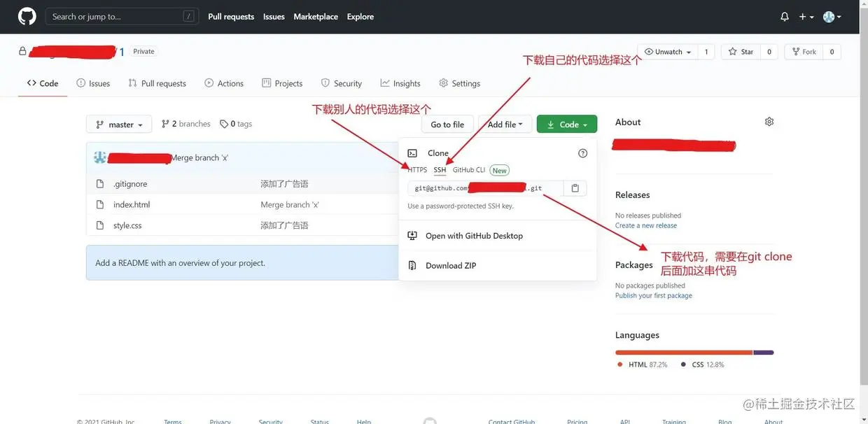Select the GitHub CLI clone option
The height and width of the screenshot is (424, 868).
pos(469,170)
